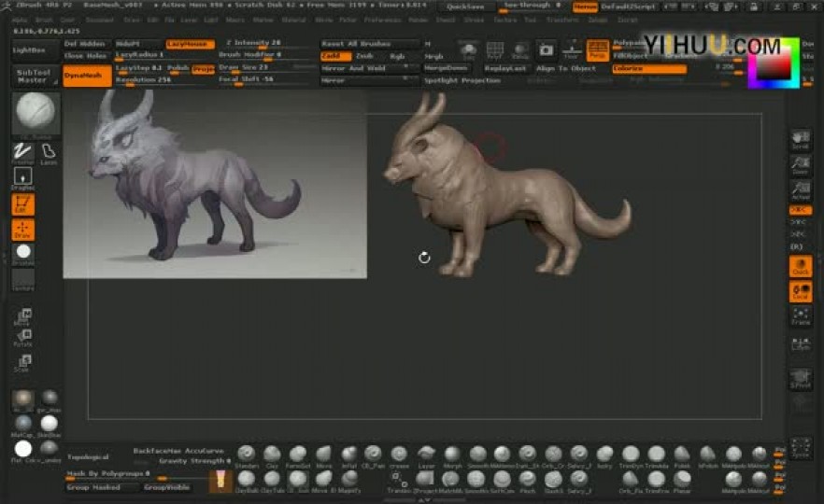Image resolution: width=824 pixels, height=504 pixels.
Task: Select the Move transform icon
Action: click(23, 316)
